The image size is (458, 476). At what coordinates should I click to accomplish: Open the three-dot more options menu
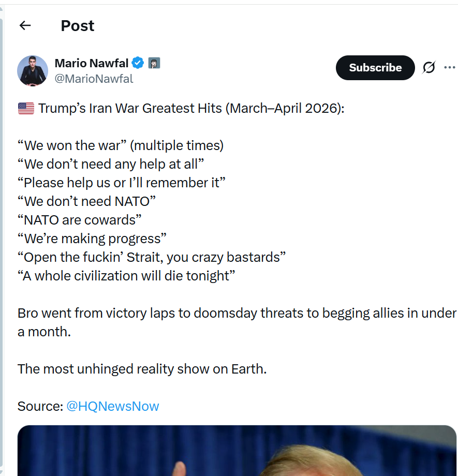449,68
